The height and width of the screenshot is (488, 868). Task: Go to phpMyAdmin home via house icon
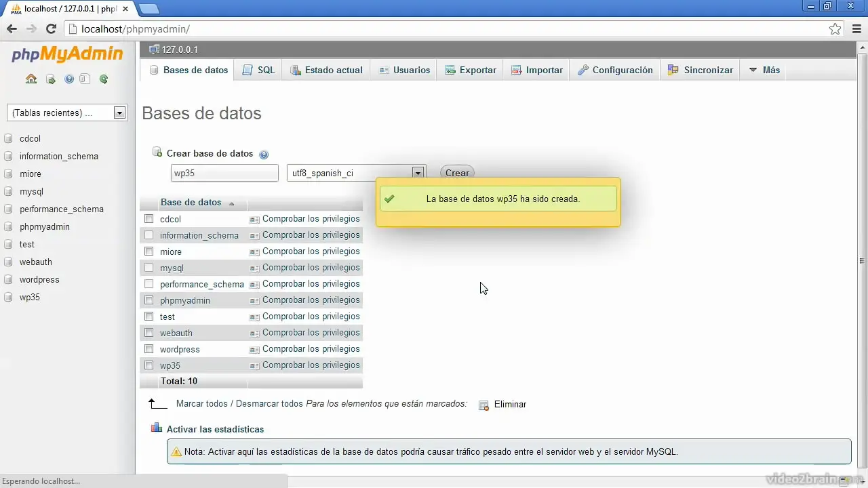31,79
